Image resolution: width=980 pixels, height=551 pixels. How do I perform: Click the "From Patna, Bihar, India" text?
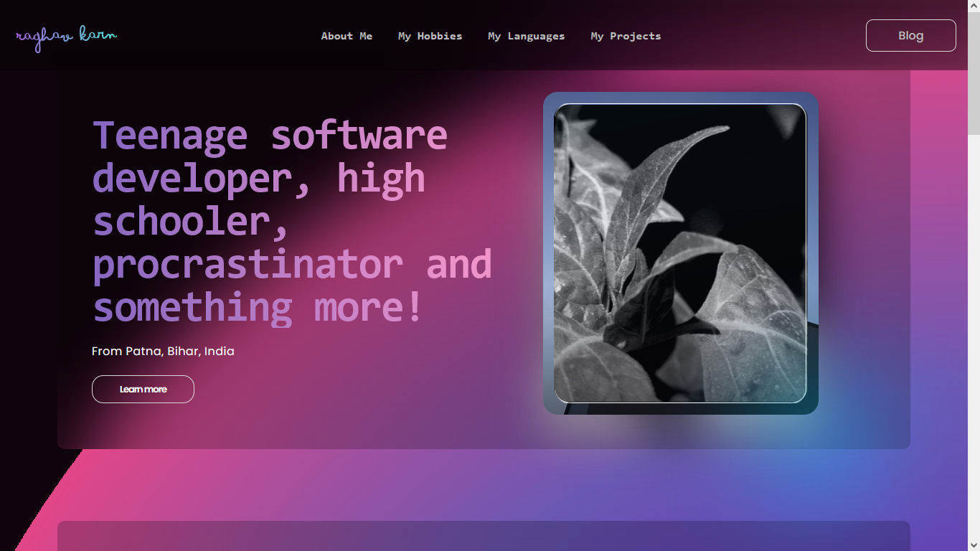pyautogui.click(x=163, y=351)
